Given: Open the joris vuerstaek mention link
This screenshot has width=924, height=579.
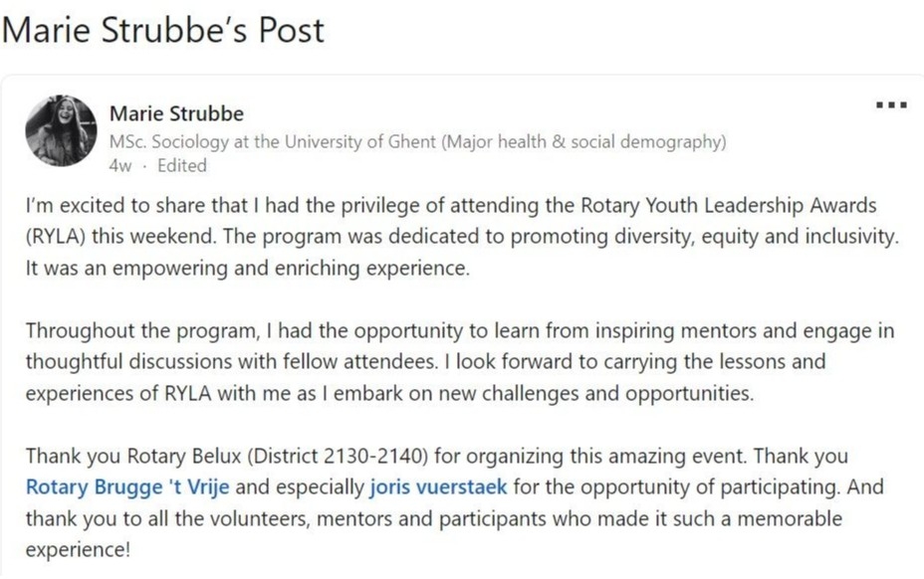Looking at the screenshot, I should [x=438, y=487].
